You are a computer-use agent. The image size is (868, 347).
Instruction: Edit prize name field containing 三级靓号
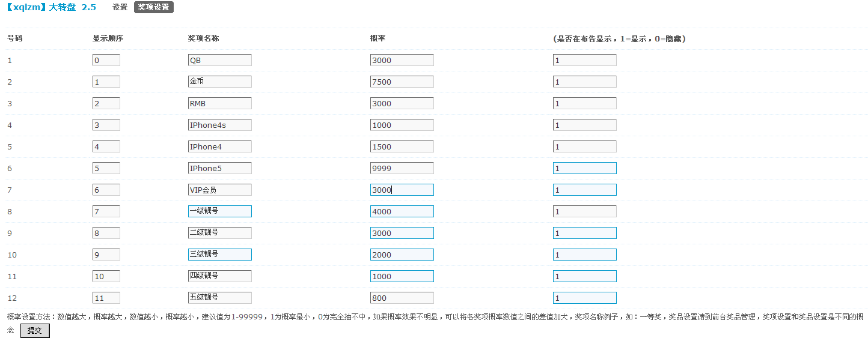(220, 255)
